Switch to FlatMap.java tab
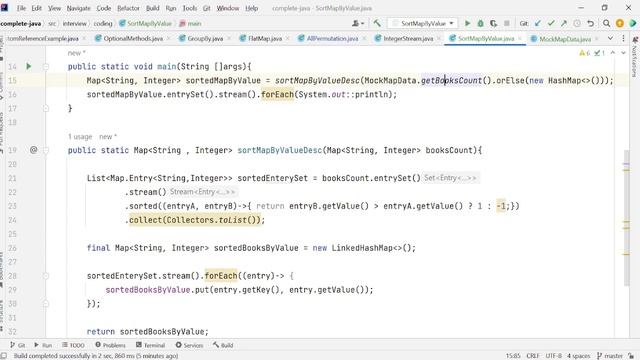This screenshot has height=360, width=640. [265, 38]
